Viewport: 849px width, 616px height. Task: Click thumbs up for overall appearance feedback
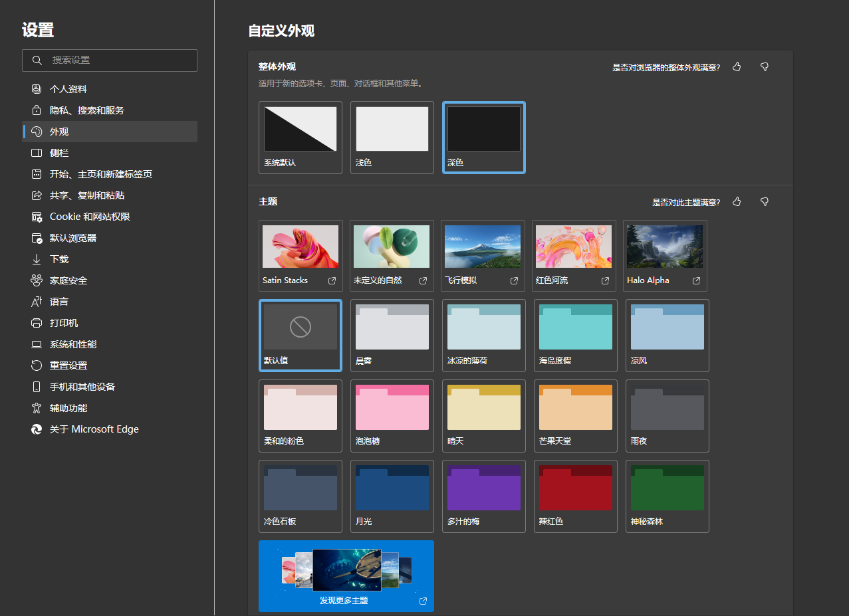[x=737, y=67]
